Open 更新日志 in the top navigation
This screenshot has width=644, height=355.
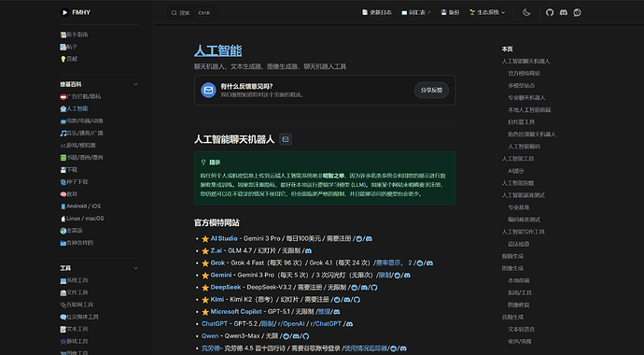377,13
